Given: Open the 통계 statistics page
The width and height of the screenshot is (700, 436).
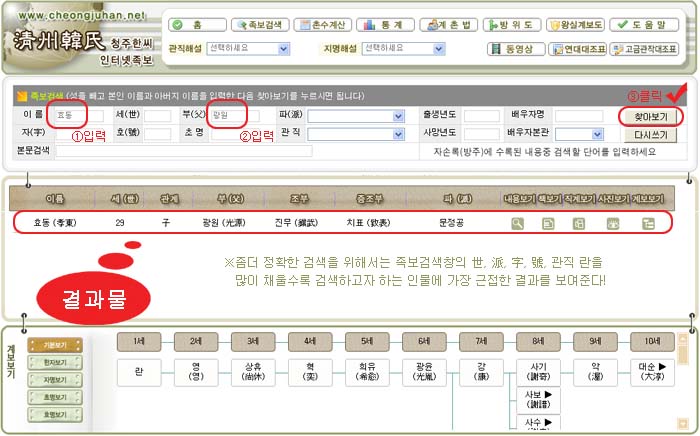Looking at the screenshot, I should click(x=381, y=25).
